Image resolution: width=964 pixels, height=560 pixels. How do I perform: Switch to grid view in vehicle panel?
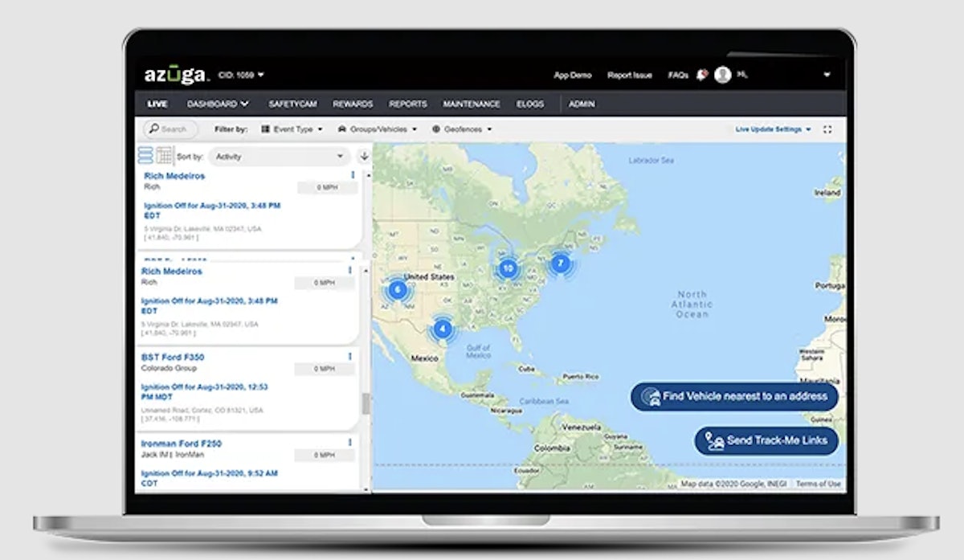[163, 156]
